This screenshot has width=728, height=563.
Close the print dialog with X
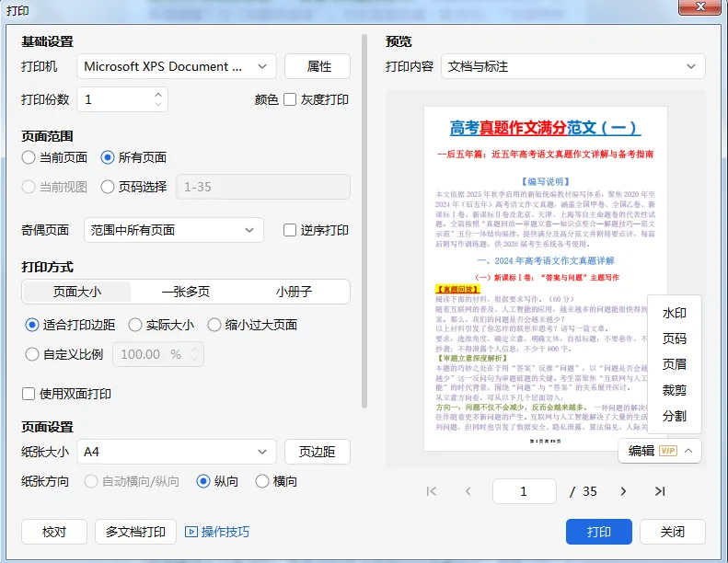[701, 6]
